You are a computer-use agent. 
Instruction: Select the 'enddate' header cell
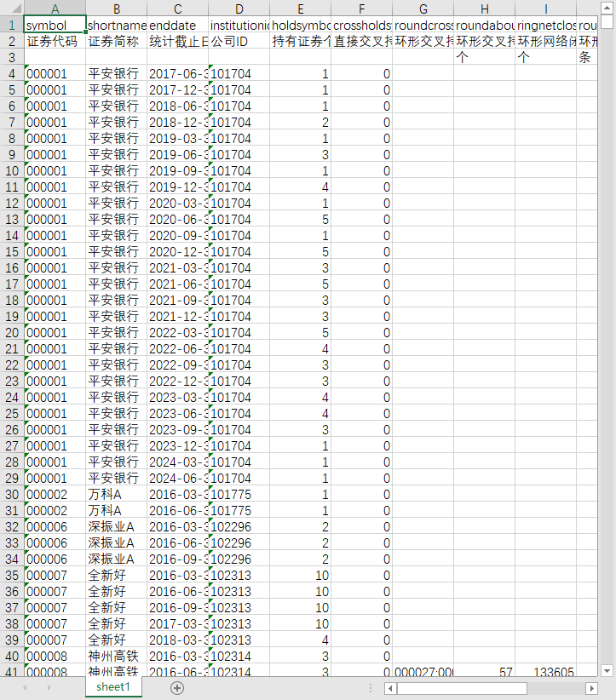pos(178,25)
